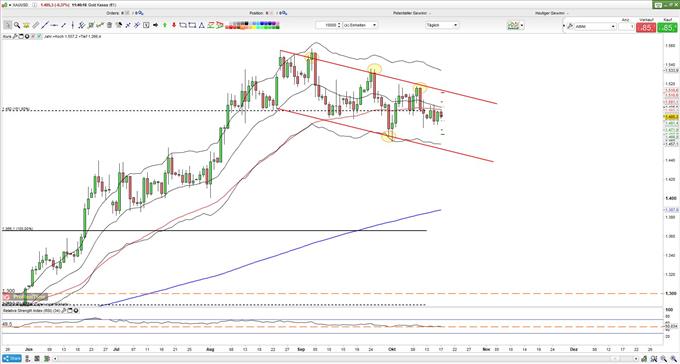Pick a color from the palette swatches

[252, 25]
